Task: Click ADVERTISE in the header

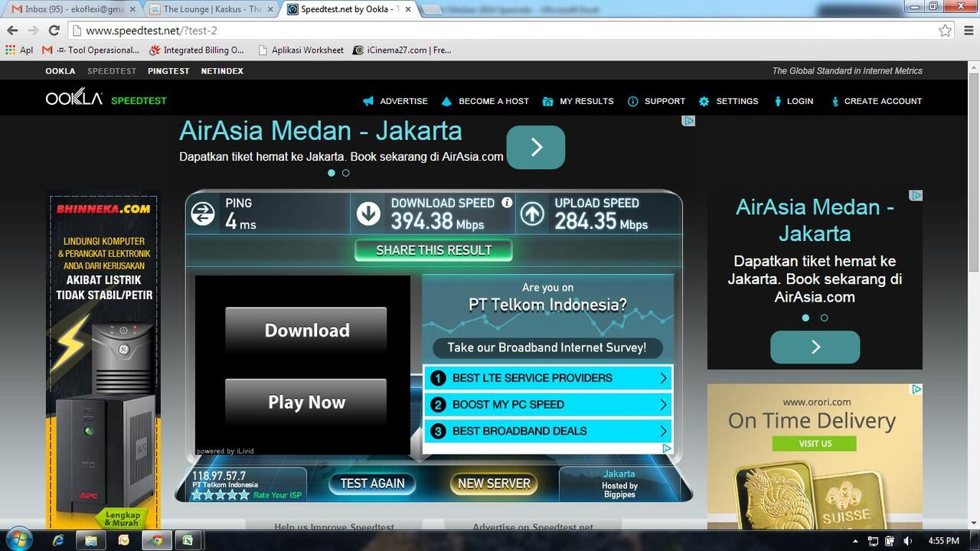Action: click(x=395, y=101)
